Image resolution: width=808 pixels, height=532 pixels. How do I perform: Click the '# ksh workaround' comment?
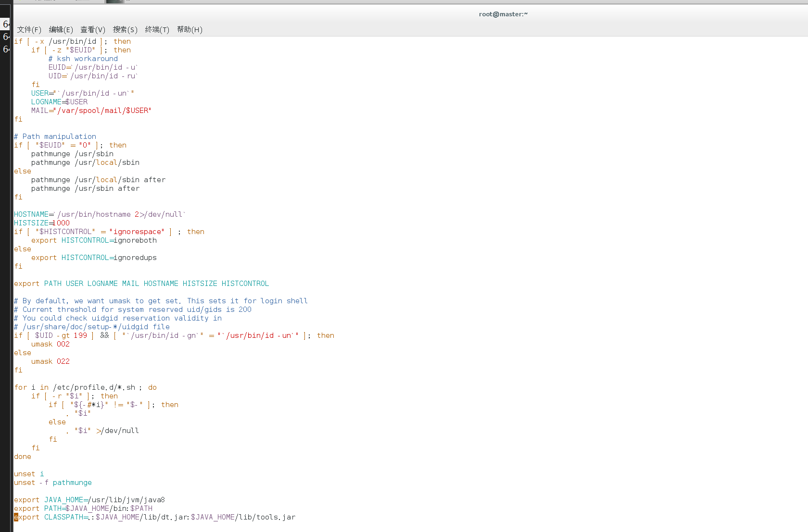(83, 59)
